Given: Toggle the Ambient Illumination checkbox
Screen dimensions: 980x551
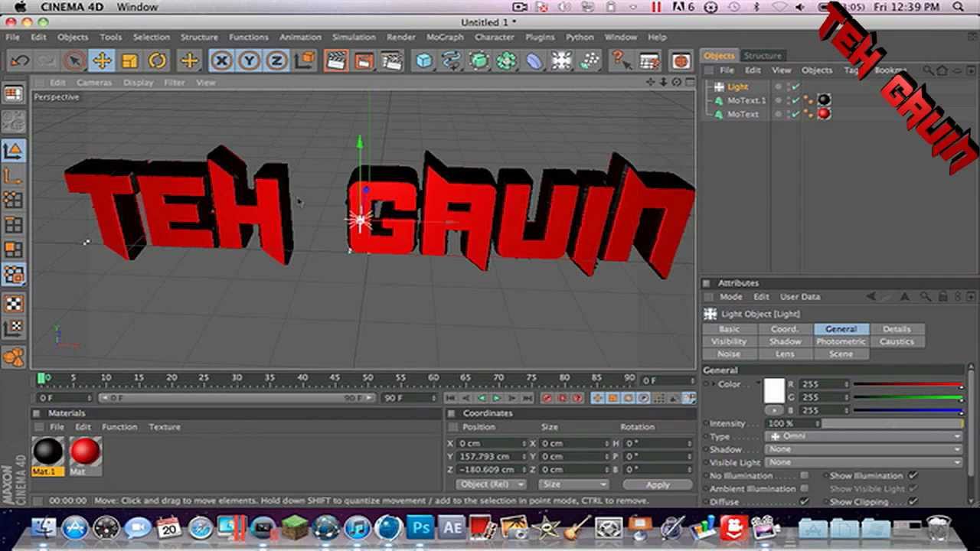Looking at the screenshot, I should [804, 488].
